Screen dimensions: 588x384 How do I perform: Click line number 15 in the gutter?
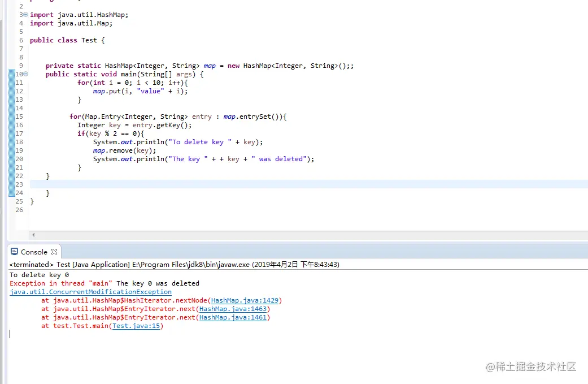click(x=19, y=117)
